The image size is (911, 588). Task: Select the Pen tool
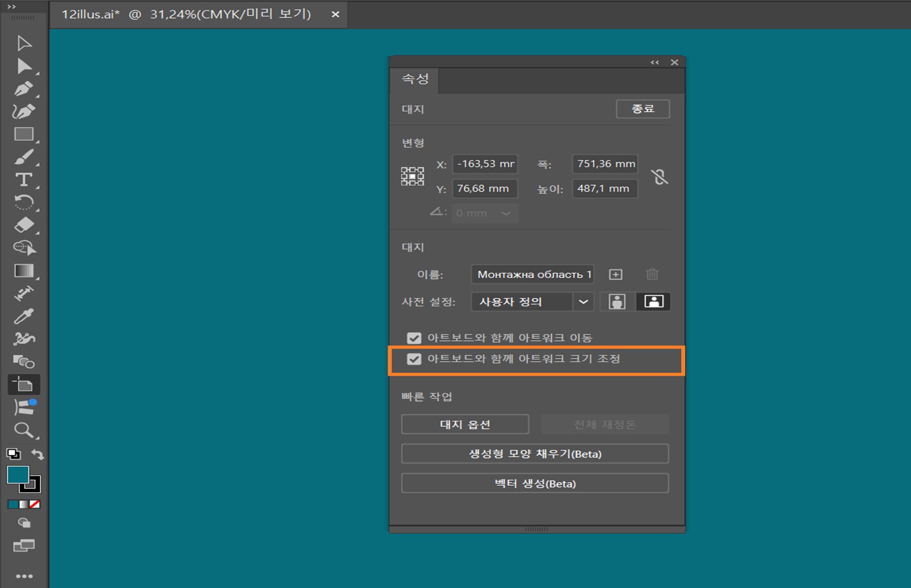[24, 89]
